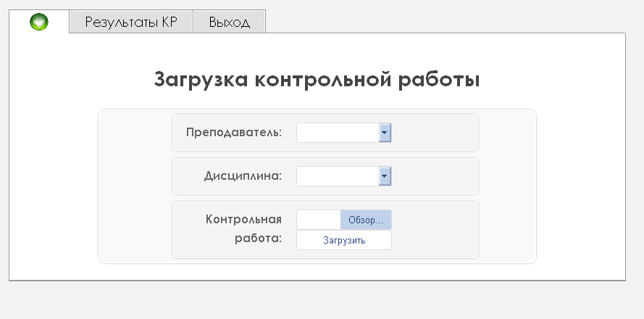
Task: Open the green download arrow tab
Action: [39, 22]
